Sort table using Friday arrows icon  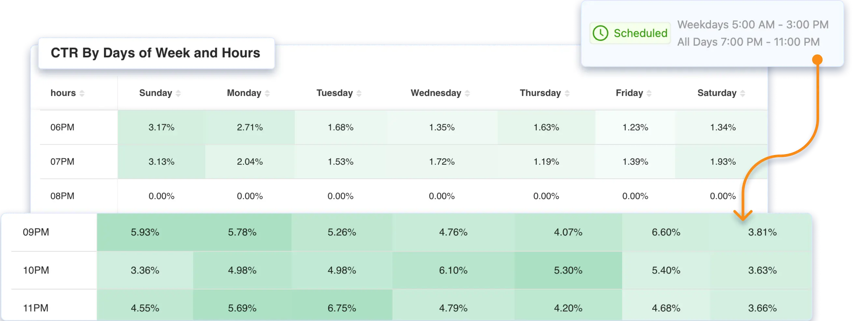[x=649, y=93]
